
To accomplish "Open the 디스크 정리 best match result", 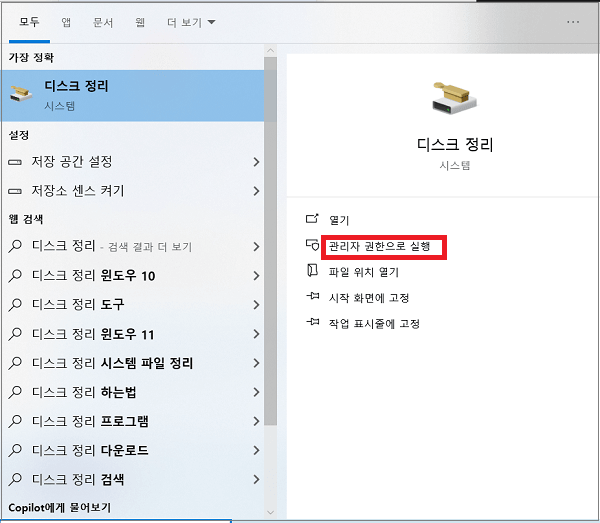I will pyautogui.click(x=132, y=96).
